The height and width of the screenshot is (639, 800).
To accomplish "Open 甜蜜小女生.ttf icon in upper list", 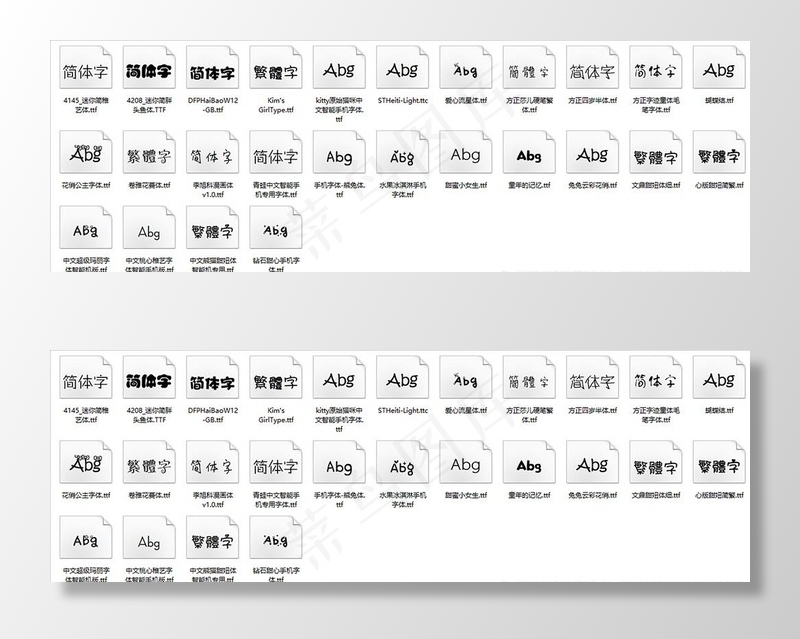I will point(465,156).
